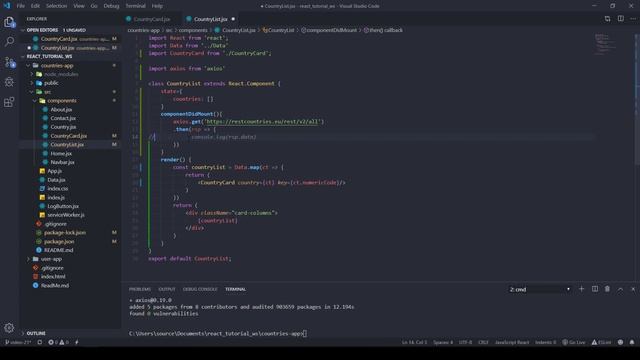Open the Source Control view
Screen dimensions: 640x360
[x=9, y=62]
